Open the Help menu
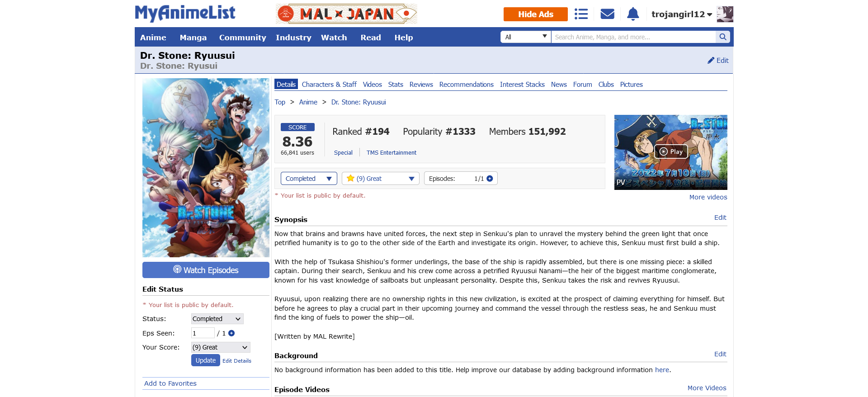This screenshot has width=868, height=397. (x=404, y=38)
